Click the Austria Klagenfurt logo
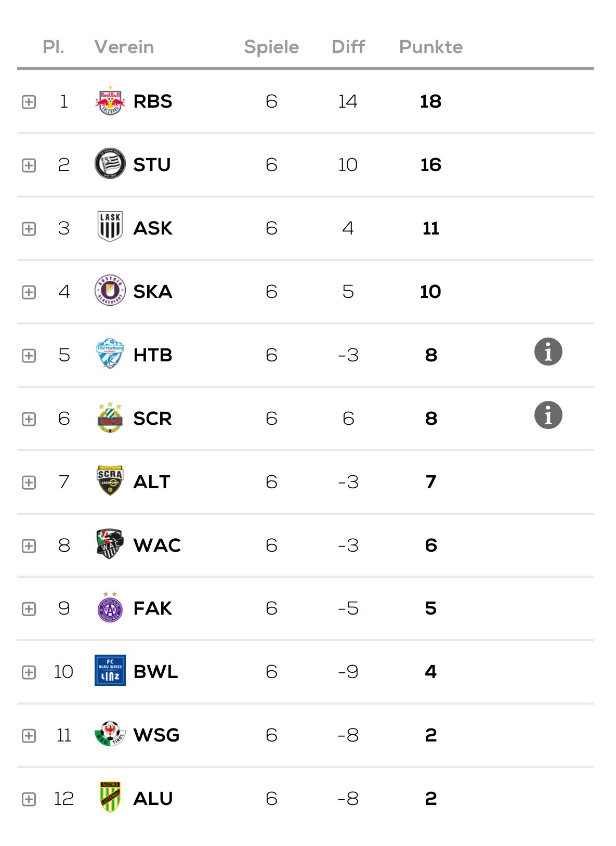616x846 pixels. coord(110,291)
